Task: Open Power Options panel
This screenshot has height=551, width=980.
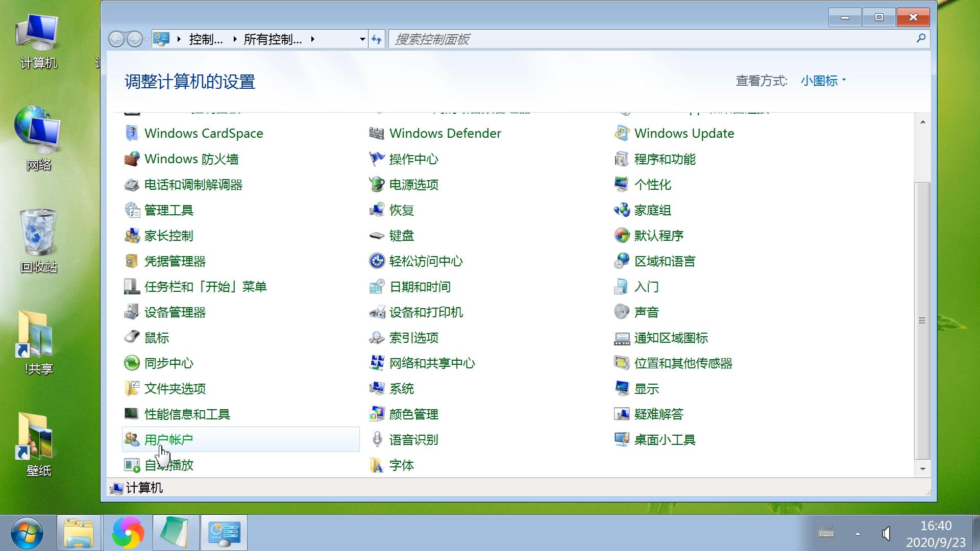Action: pyautogui.click(x=413, y=184)
